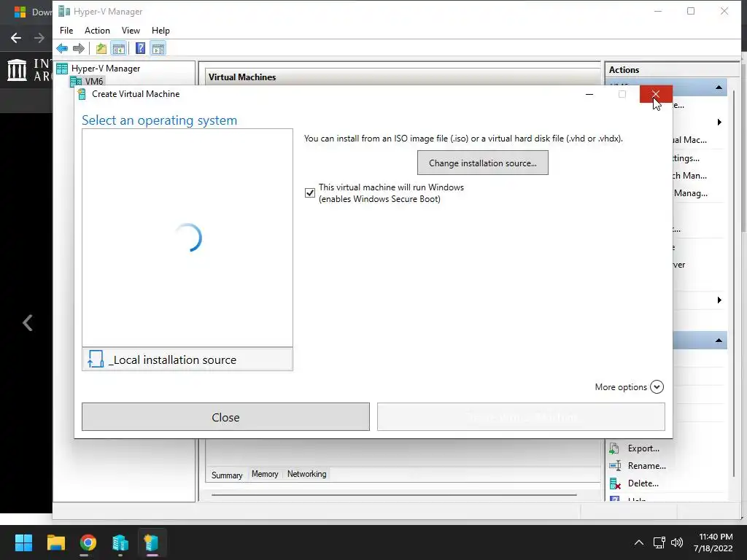Open Create Virtual Machine taskbar icon
The width and height of the screenshot is (747, 560).
(x=152, y=542)
